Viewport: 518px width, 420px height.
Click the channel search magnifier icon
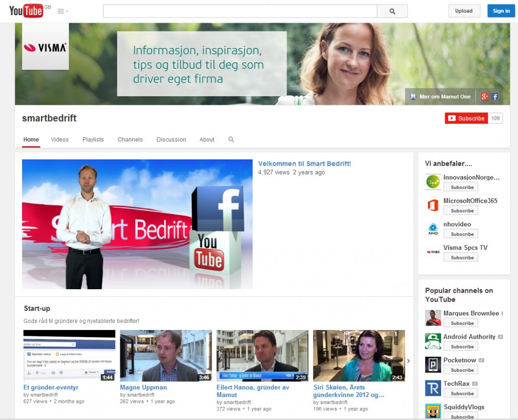coord(231,139)
